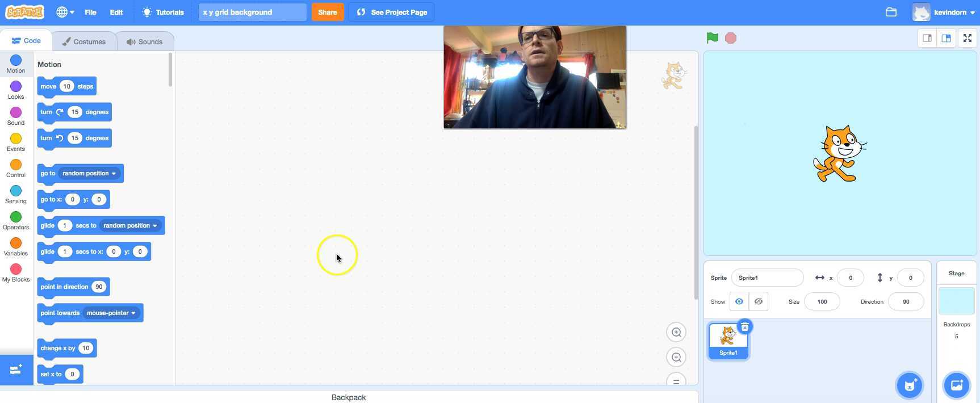Switch to the Code tab

[26, 41]
